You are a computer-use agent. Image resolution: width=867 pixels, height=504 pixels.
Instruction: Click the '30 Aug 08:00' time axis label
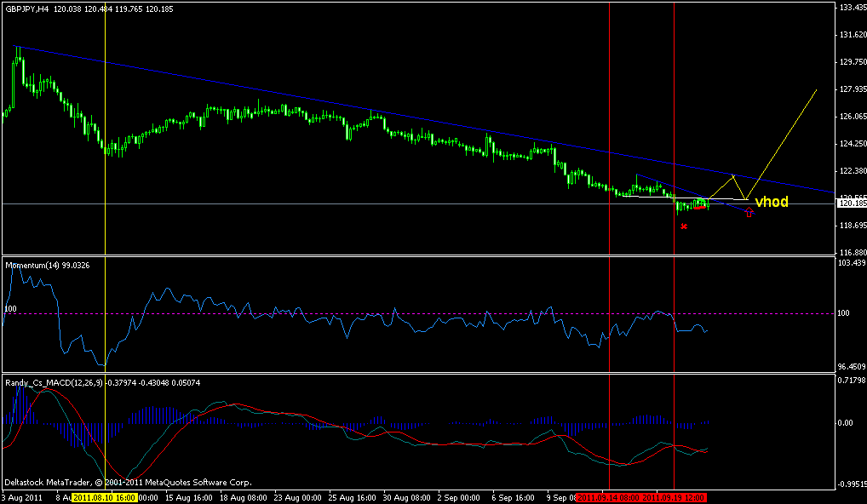point(406,498)
